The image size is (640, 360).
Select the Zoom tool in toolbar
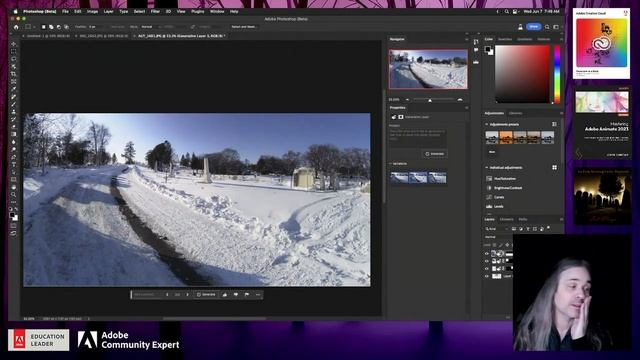(x=13, y=195)
